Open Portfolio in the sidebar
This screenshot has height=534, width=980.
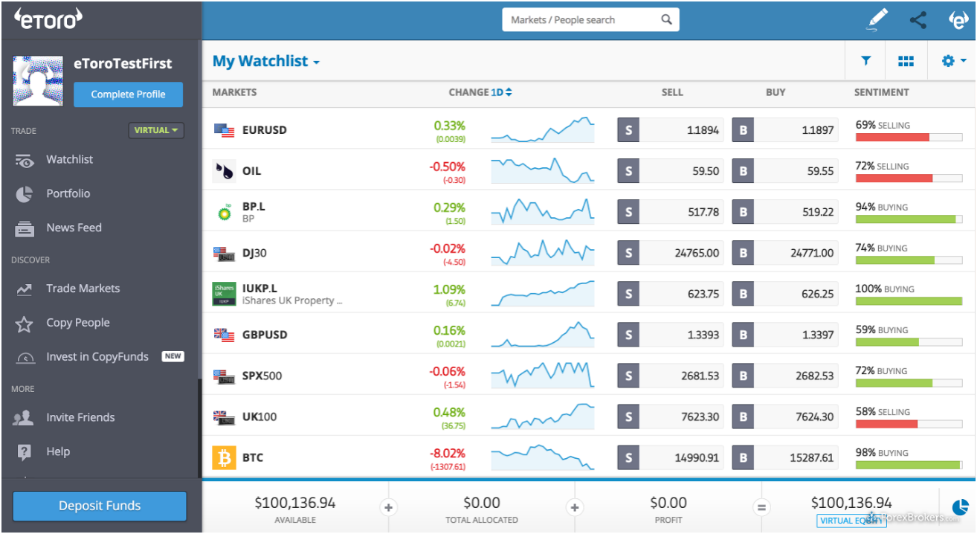pos(68,193)
